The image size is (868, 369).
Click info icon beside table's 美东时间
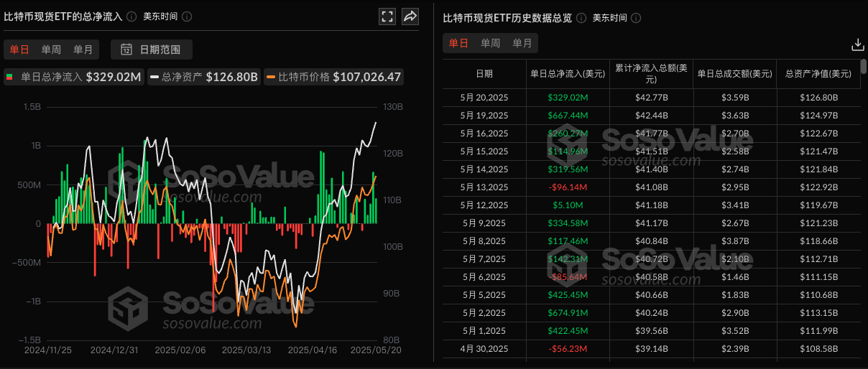pyautogui.click(x=636, y=18)
